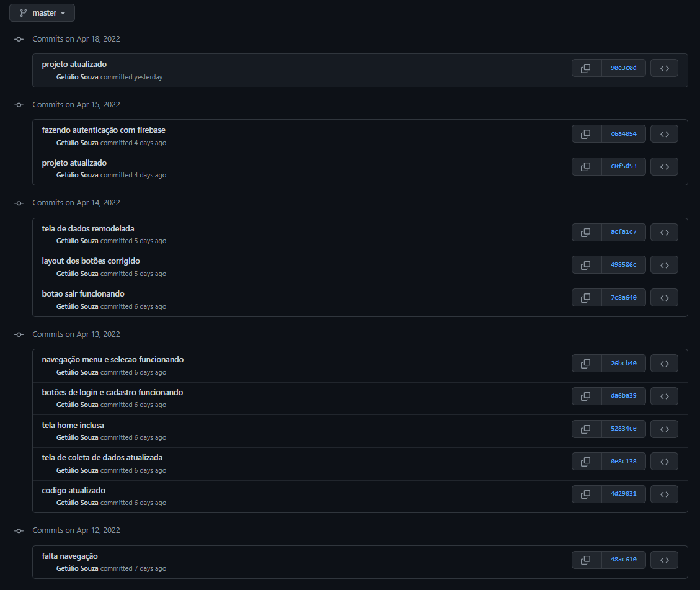Copy the SHA of 'falta navegação' commit
The width and height of the screenshot is (700, 590).
(586, 560)
